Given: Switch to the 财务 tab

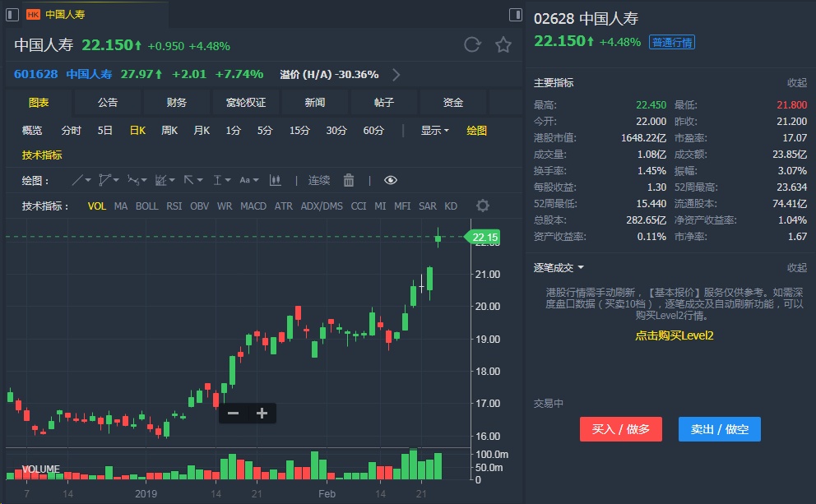Looking at the screenshot, I should (x=177, y=103).
